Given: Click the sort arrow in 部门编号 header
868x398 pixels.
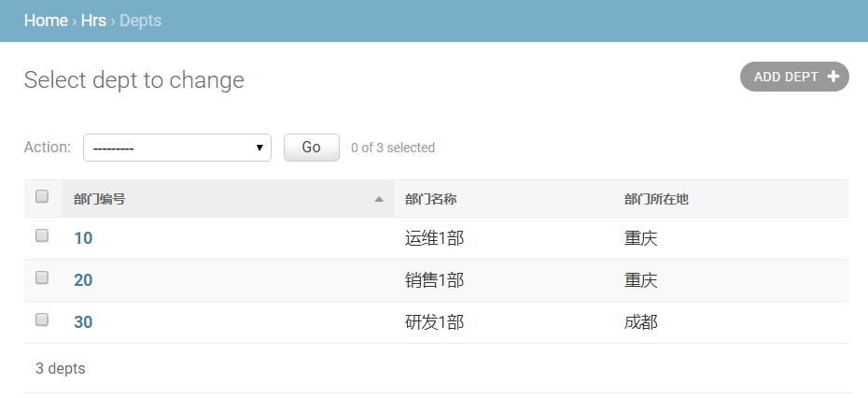Looking at the screenshot, I should click(379, 199).
